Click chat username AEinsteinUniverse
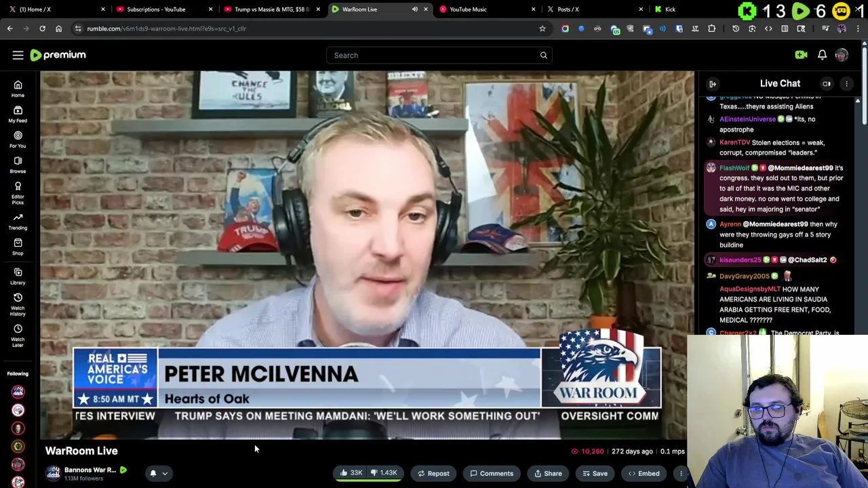This screenshot has height=488, width=868. (x=747, y=119)
